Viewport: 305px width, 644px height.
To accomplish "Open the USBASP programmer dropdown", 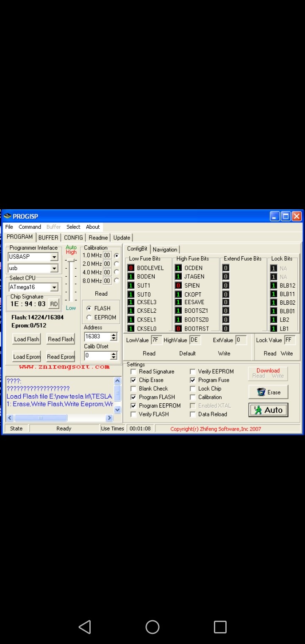I will pos(54,257).
